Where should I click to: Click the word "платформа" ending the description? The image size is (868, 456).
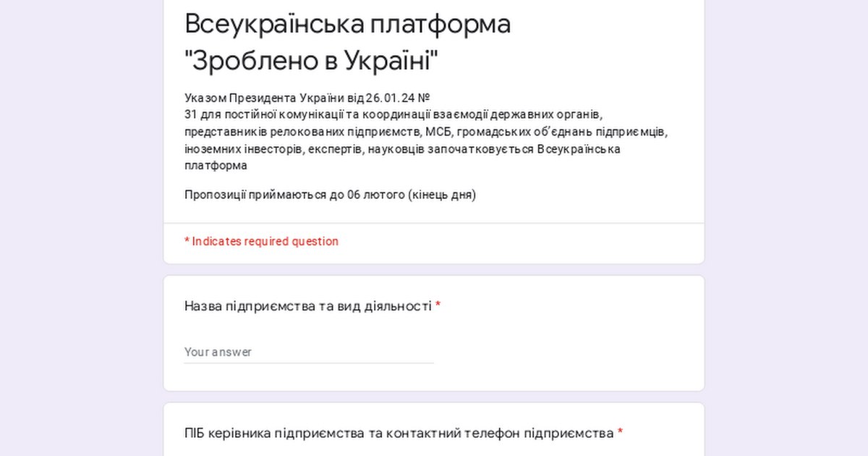tap(216, 165)
